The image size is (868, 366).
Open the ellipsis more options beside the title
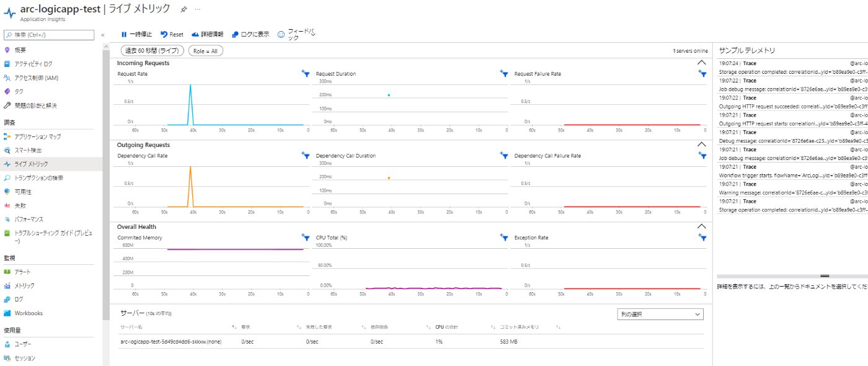point(198,10)
